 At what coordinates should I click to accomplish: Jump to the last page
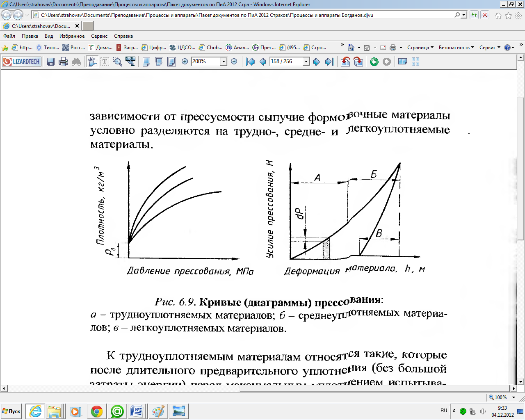(x=329, y=62)
